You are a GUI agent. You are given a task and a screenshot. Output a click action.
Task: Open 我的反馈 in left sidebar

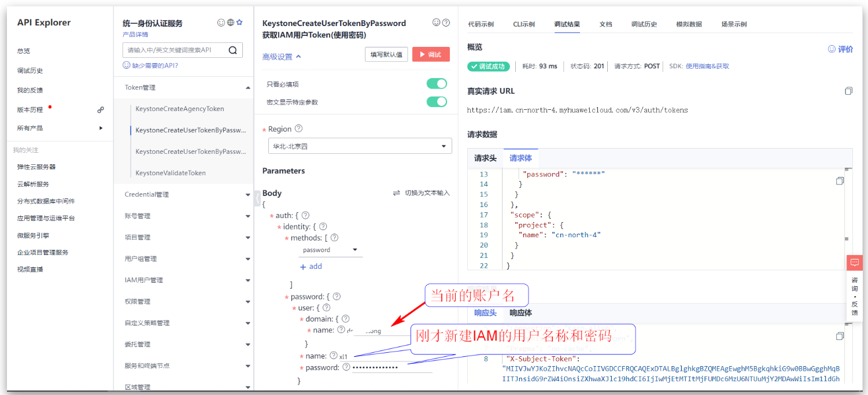(x=30, y=90)
